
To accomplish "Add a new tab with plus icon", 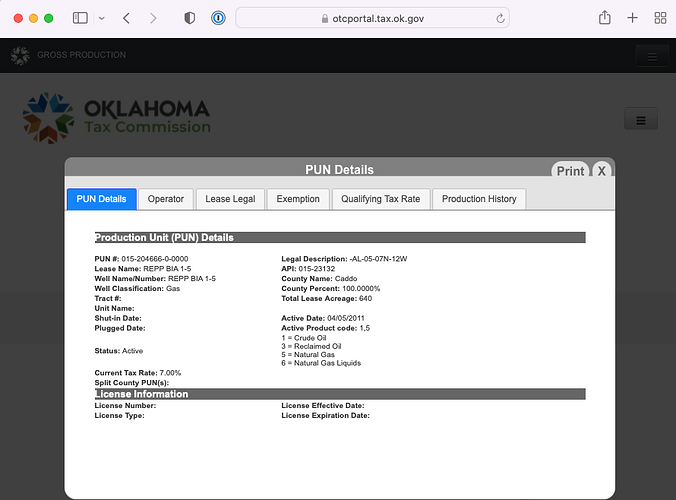I will pos(632,18).
